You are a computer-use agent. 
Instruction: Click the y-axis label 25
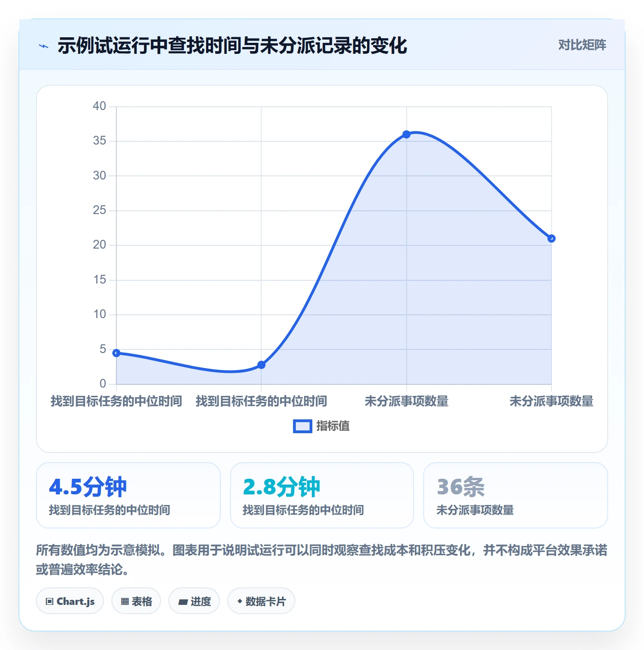pos(99,210)
